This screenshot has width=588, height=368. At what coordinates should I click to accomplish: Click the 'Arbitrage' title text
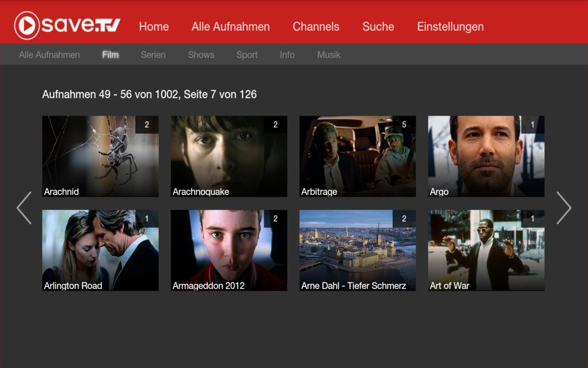point(319,192)
